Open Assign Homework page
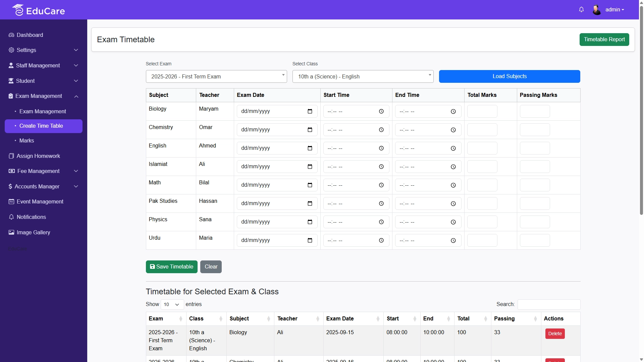Image resolution: width=644 pixels, height=362 pixels. [x=44, y=156]
